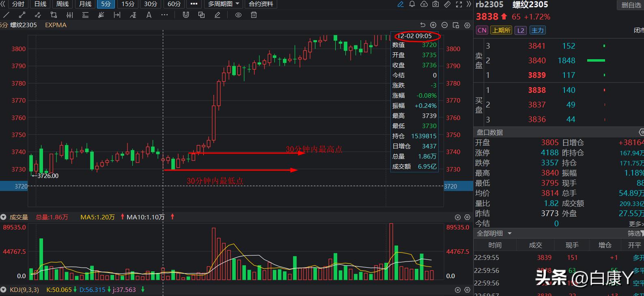Choose the polyline path drawing tool
Image resolution: width=644 pixels, height=296 pixels.
point(38,15)
